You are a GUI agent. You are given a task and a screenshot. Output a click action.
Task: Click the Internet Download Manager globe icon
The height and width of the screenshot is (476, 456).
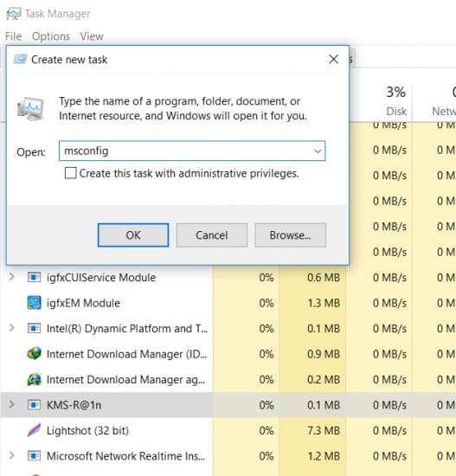click(x=34, y=354)
